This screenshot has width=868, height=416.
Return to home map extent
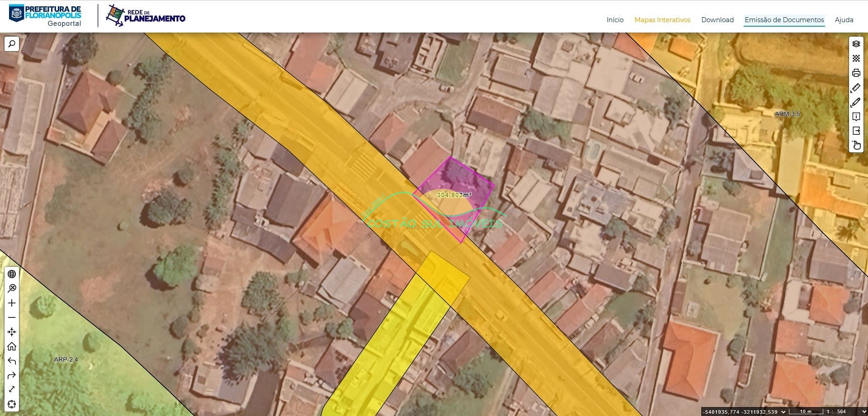coord(12,346)
